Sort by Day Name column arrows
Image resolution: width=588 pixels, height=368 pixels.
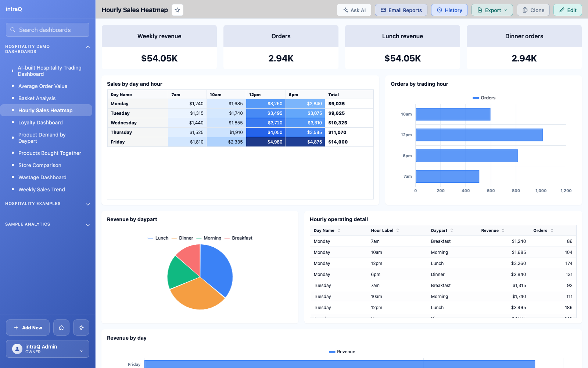339,230
